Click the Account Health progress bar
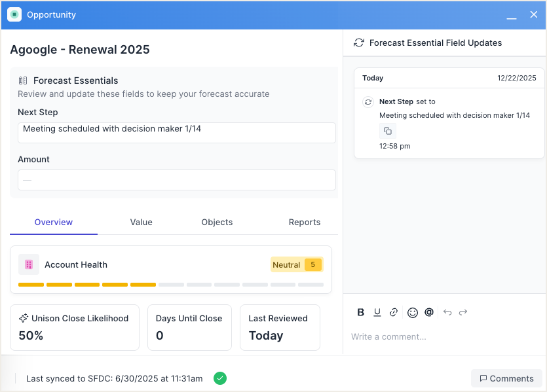547x392 pixels. [x=170, y=285]
